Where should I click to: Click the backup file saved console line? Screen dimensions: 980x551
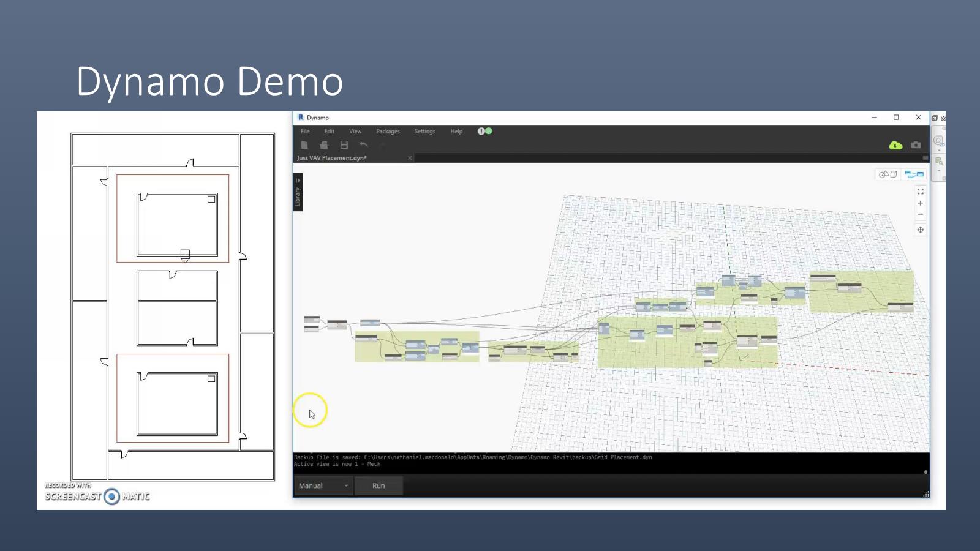[x=473, y=457]
